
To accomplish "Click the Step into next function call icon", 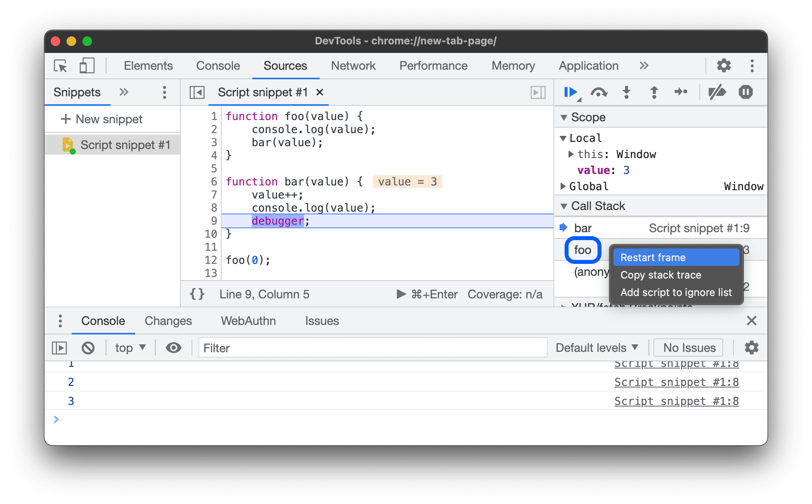I will point(627,92).
